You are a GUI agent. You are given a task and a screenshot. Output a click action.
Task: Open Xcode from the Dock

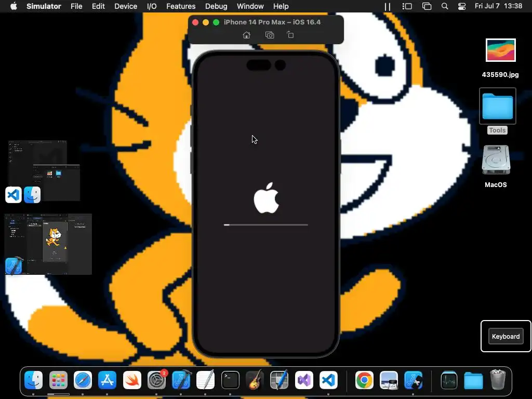pos(181,380)
